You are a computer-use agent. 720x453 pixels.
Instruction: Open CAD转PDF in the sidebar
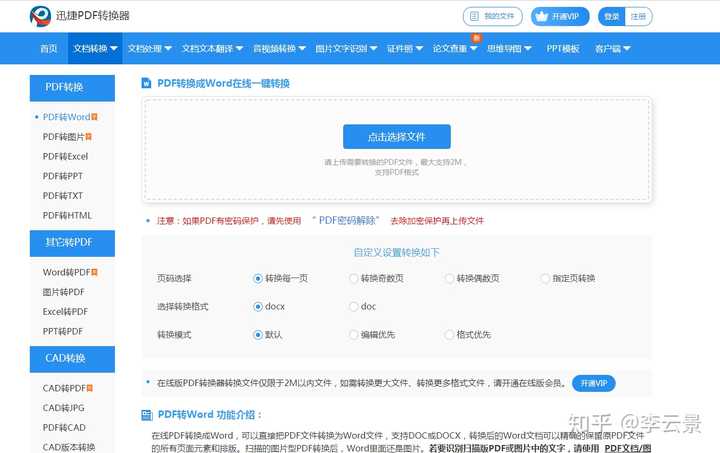coord(64,388)
